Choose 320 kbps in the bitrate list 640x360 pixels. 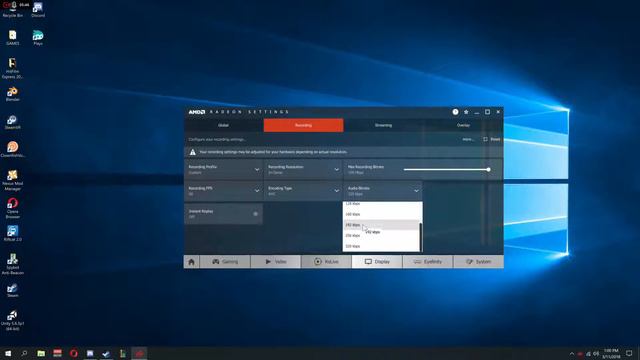380,246
